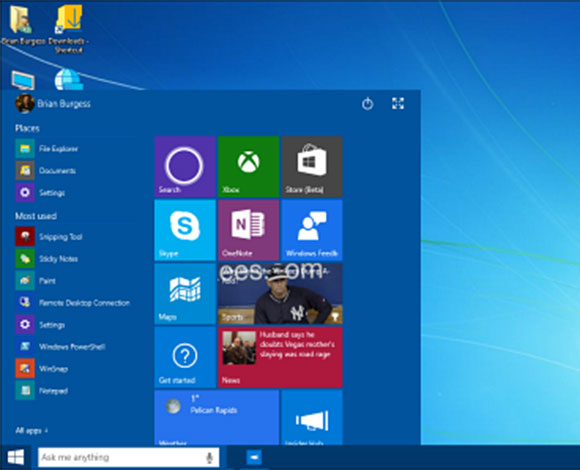Click the Brian Burgess user account picture

pyautogui.click(x=25, y=104)
